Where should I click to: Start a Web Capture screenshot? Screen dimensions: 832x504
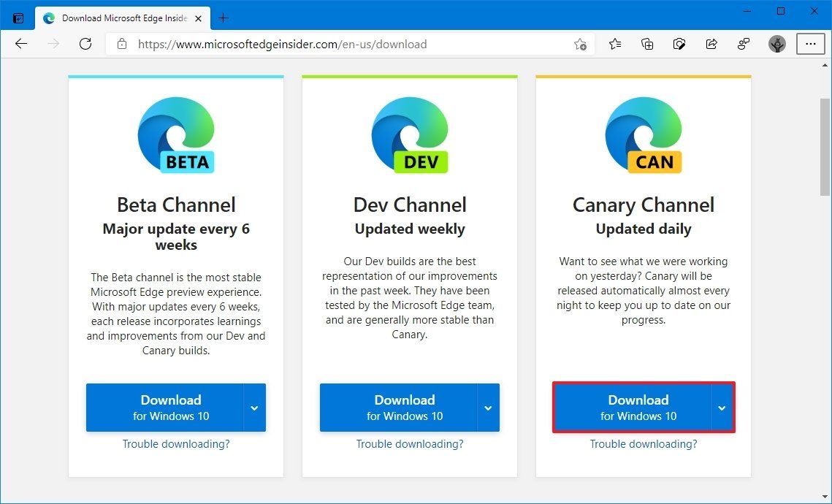679,44
